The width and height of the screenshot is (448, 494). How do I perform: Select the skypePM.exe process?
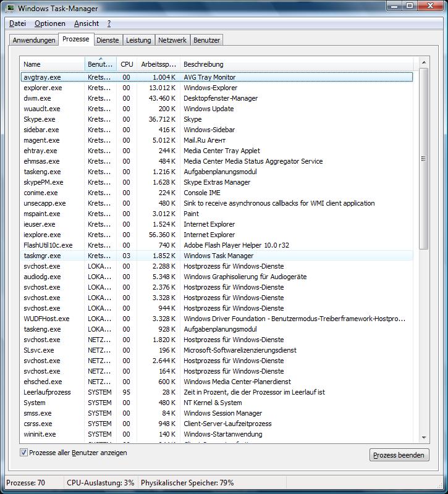coord(217,182)
